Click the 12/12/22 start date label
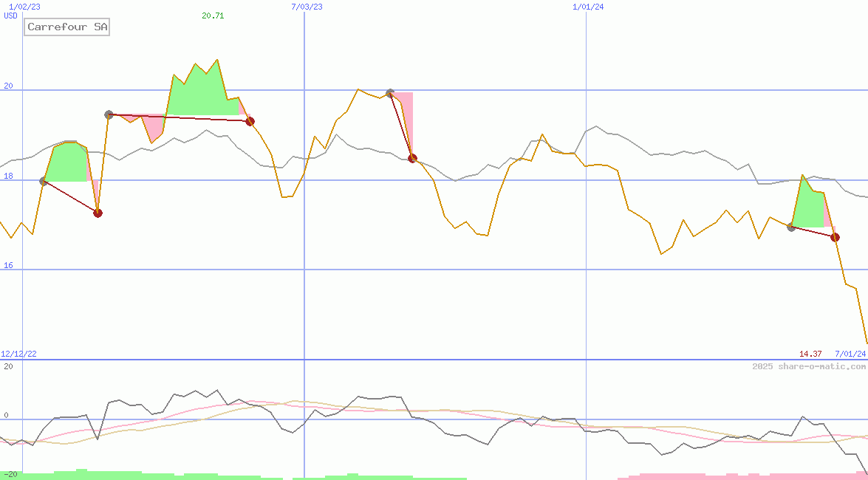Image resolution: width=868 pixels, height=480 pixels. [x=18, y=354]
